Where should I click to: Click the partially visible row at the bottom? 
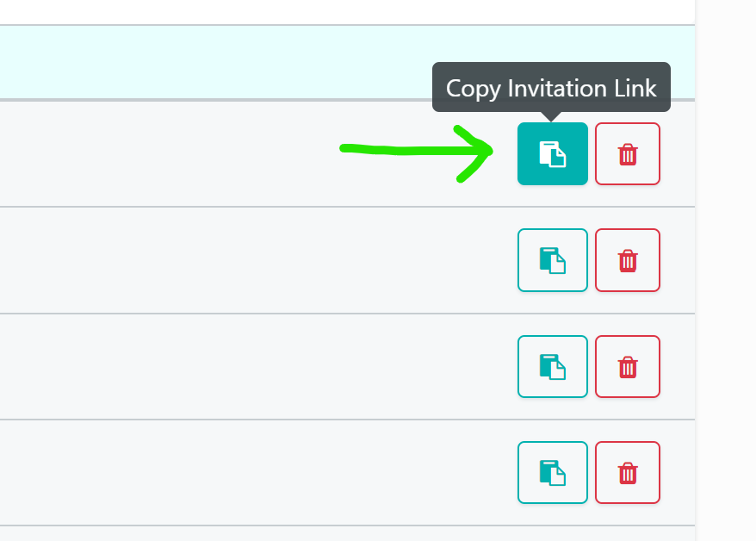347,534
